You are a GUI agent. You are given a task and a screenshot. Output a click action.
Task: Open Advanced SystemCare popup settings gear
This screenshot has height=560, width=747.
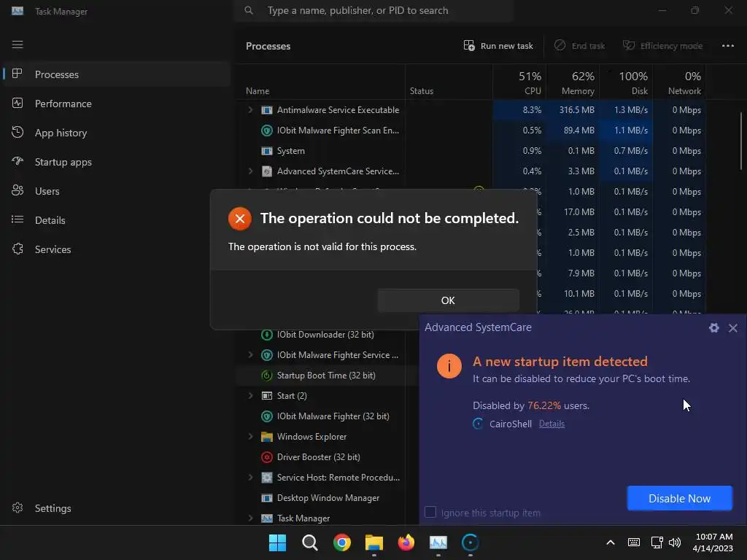coord(713,327)
